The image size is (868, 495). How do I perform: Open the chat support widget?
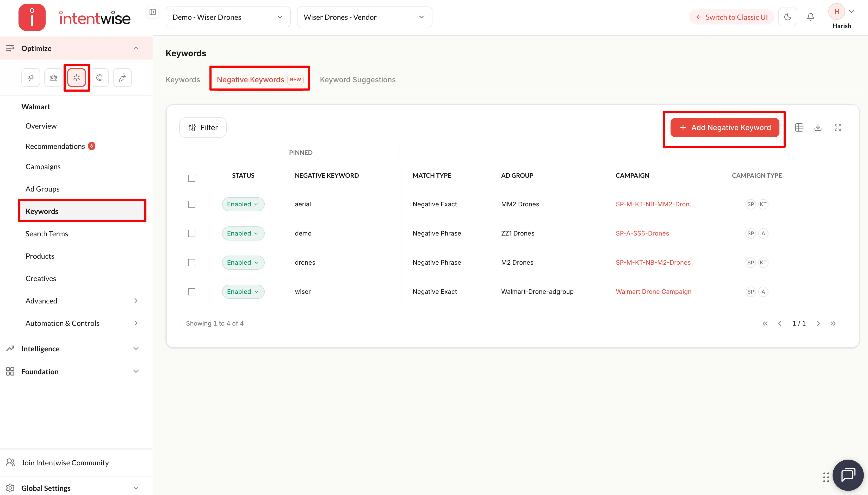tap(848, 475)
